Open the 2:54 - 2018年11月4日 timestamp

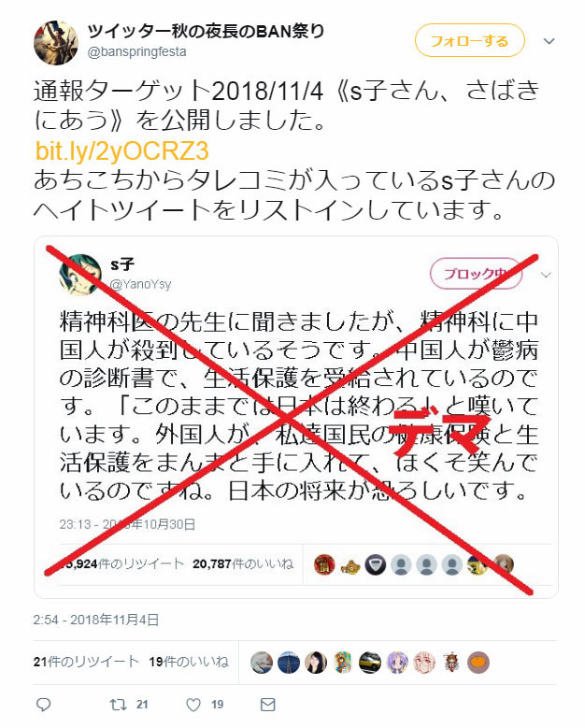96,620
